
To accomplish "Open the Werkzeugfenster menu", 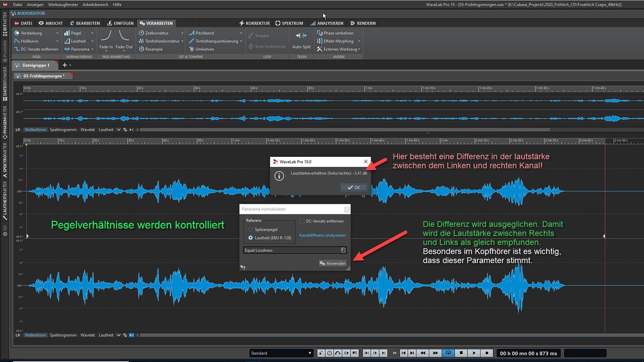I will point(63,4).
